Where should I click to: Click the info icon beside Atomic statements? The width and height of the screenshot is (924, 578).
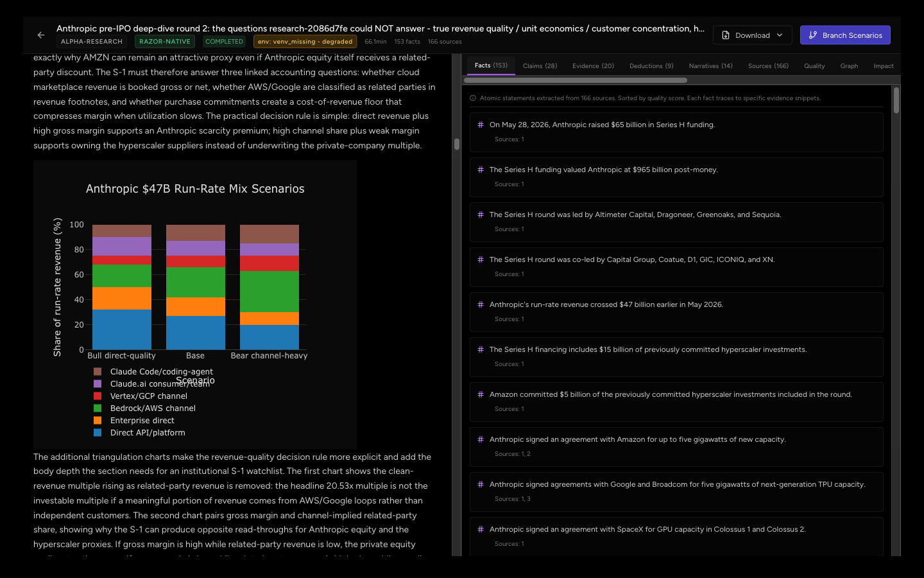[473, 98]
